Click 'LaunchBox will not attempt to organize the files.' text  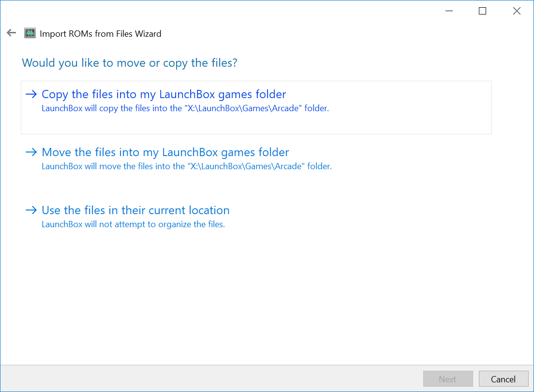[x=133, y=224]
